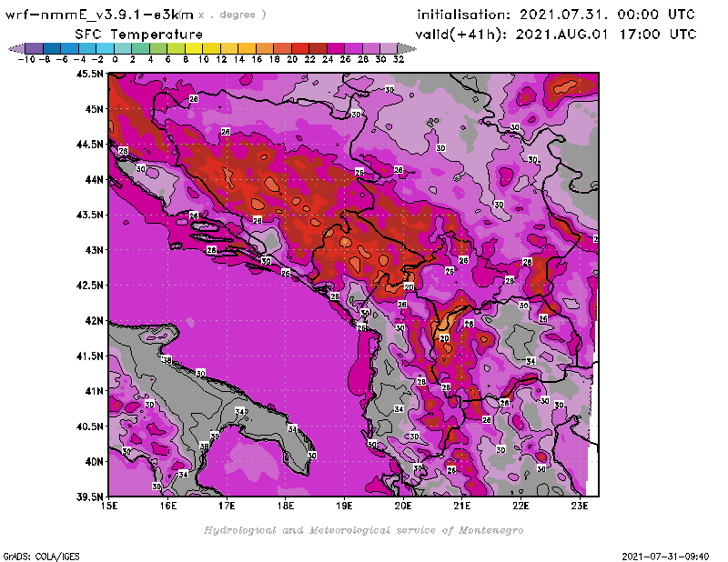Click the 45N latitude axis label
The height and width of the screenshot is (562, 728).
click(x=94, y=109)
